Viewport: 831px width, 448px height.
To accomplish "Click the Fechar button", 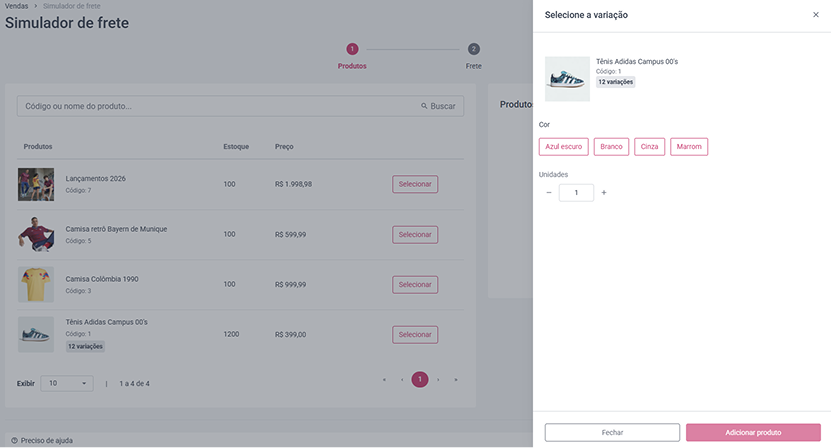I will (612, 433).
